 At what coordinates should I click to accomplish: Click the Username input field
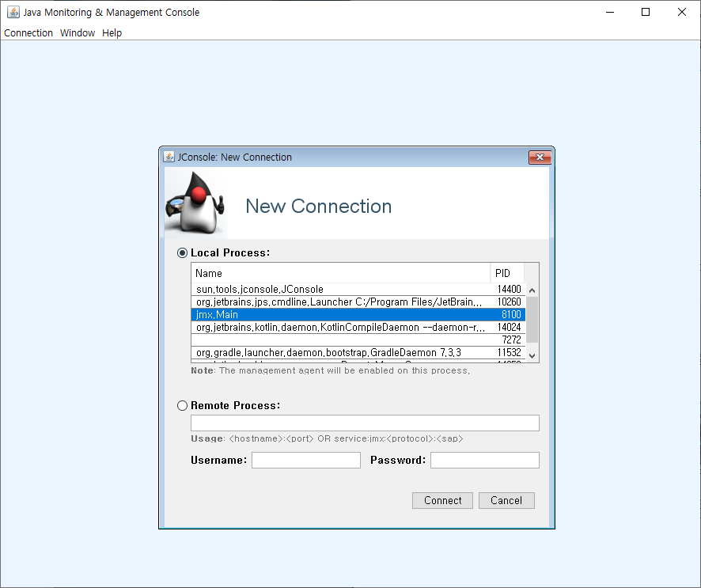[x=305, y=460]
